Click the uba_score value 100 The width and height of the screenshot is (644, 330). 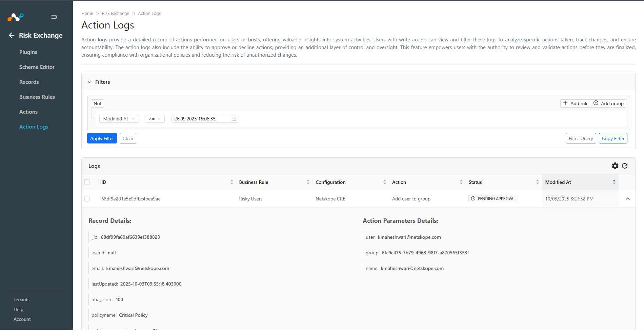point(119,299)
